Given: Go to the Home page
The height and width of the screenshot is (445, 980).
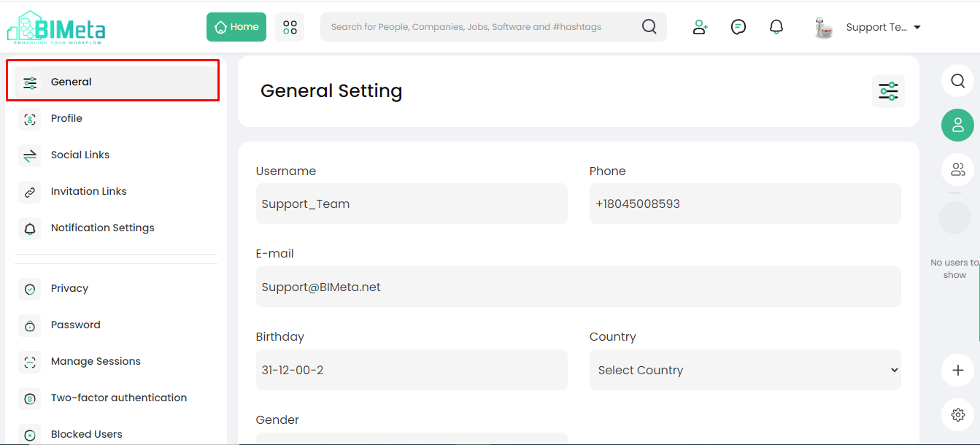Looking at the screenshot, I should click(236, 27).
